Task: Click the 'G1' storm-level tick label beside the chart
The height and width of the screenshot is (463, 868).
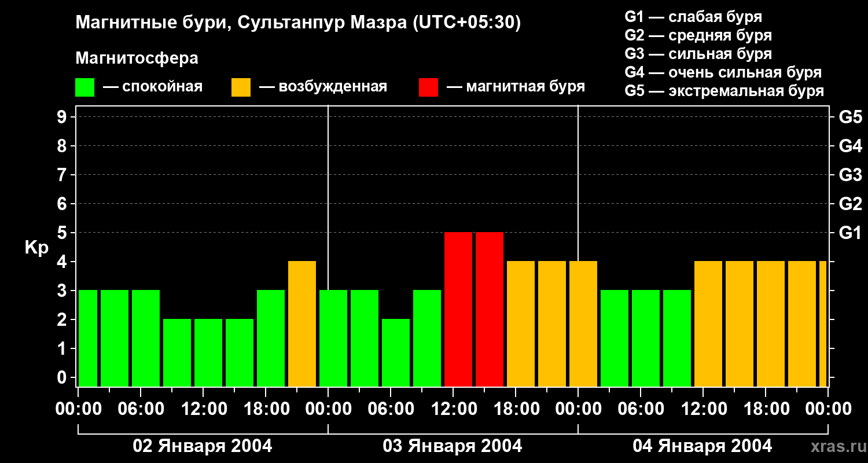Action: pos(850,233)
